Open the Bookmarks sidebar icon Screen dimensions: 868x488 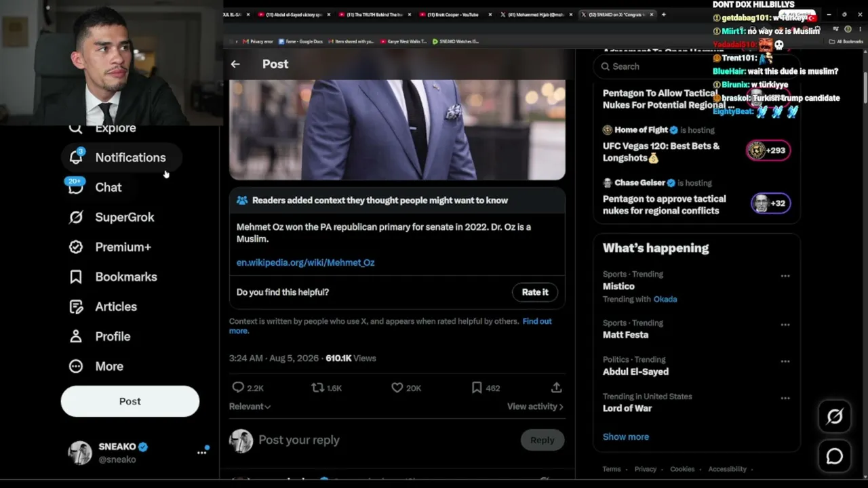point(76,277)
